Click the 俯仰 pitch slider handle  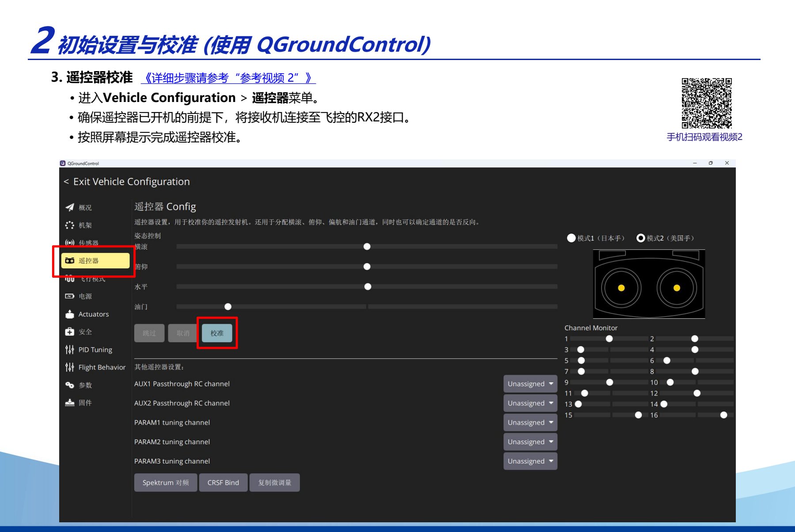click(x=367, y=267)
